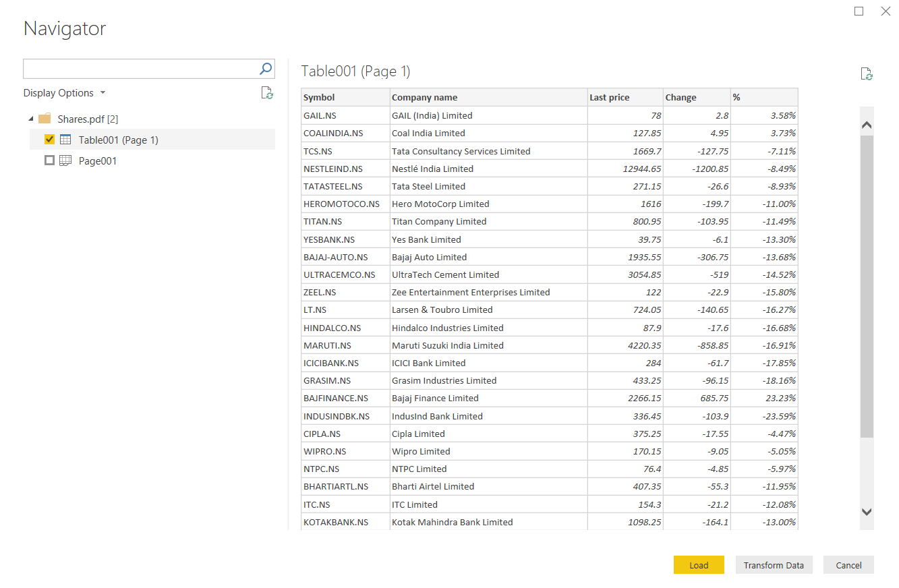Click the Load button
Screen dimensions: 899x588
pos(699,565)
